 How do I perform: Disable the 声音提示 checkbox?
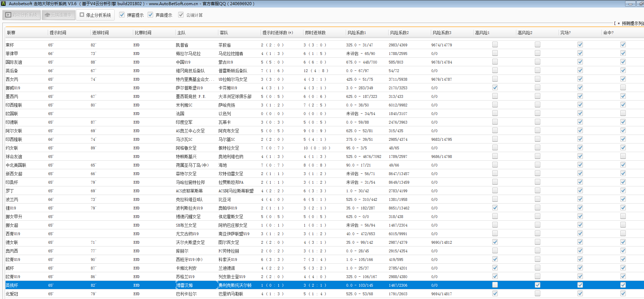click(150, 15)
